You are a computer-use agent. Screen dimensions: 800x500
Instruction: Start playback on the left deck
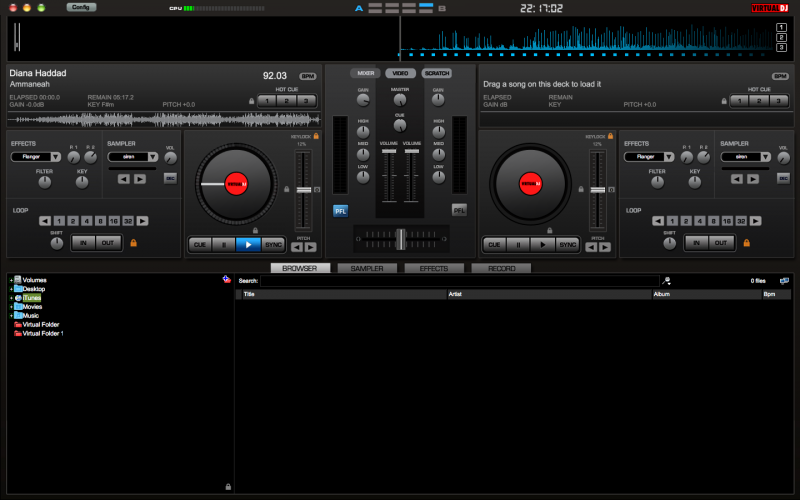pyautogui.click(x=248, y=244)
